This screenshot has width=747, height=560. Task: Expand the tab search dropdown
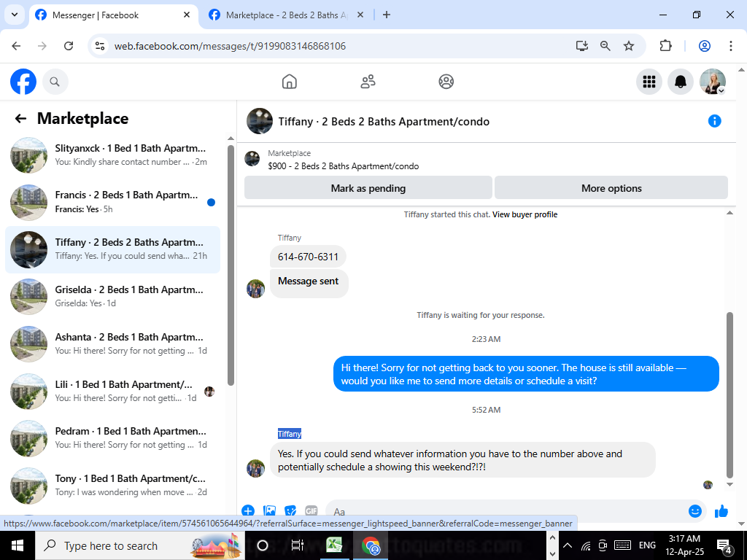[x=15, y=15]
